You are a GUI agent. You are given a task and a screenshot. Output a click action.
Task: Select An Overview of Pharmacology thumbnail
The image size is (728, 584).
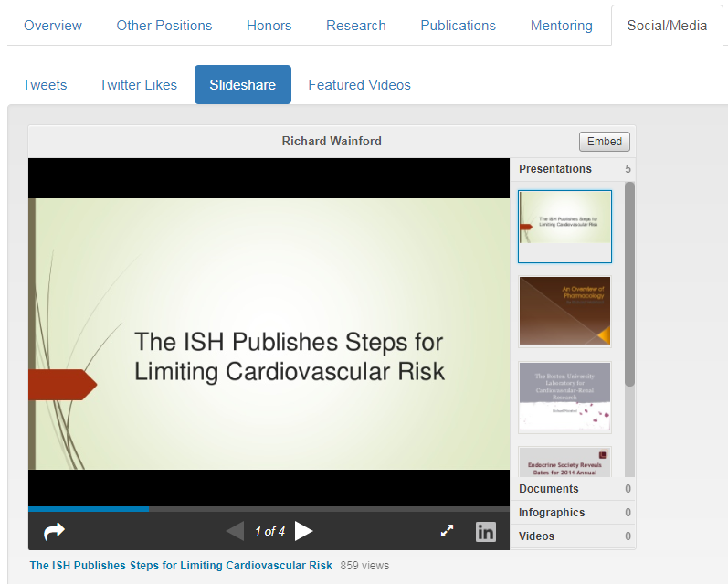pyautogui.click(x=564, y=311)
